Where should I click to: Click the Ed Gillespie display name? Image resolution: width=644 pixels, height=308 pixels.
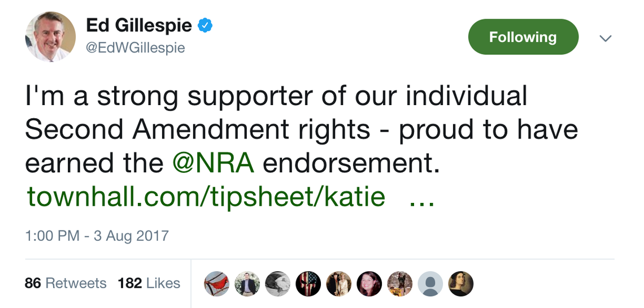tap(139, 26)
